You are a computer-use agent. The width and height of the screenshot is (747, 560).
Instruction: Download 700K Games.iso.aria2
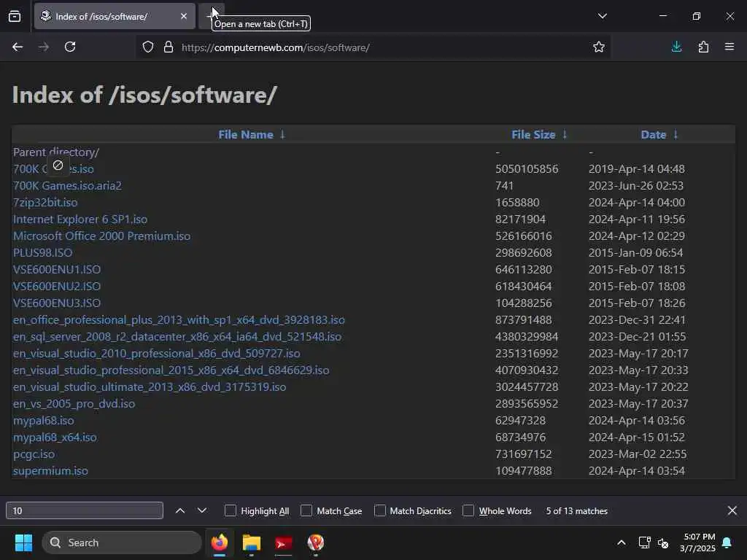point(67,186)
